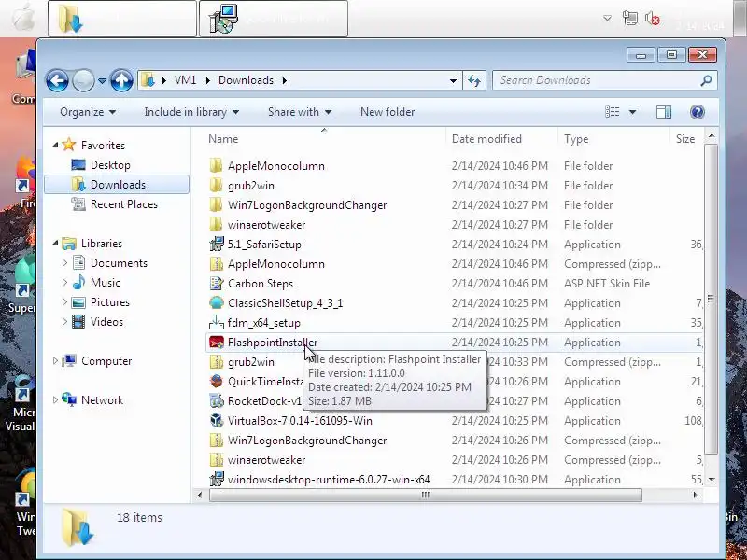
Task: Click the horizontal scrollbar thumb
Action: (x=426, y=496)
